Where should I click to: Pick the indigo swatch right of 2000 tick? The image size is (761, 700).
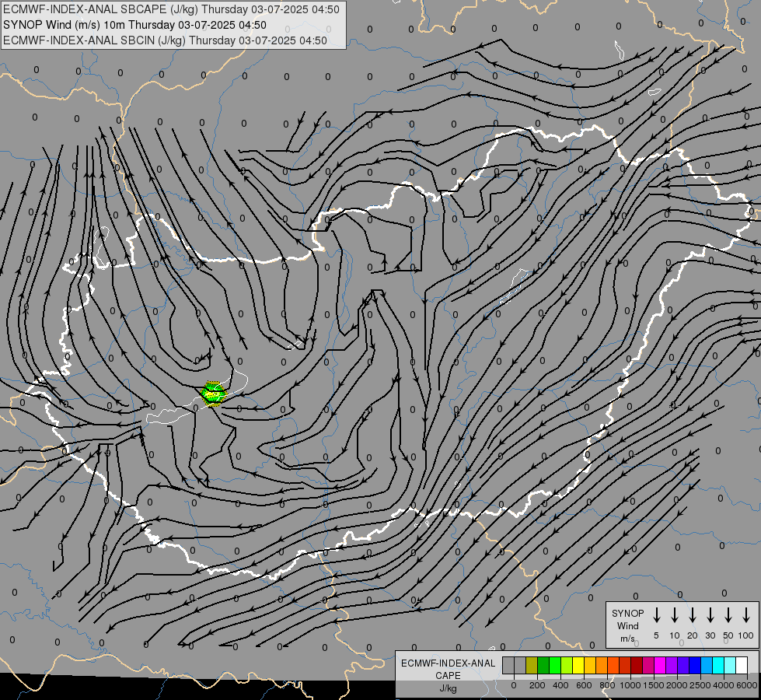682,665
